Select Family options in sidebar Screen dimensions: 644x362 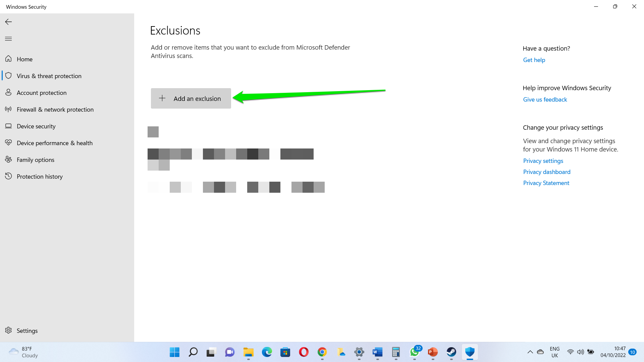point(35,160)
